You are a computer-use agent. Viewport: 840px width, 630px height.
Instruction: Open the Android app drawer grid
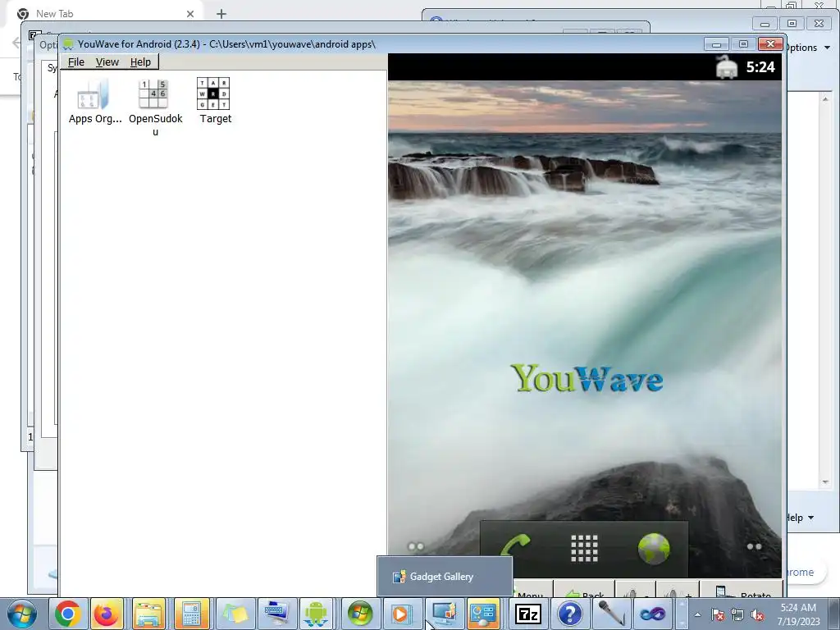pyautogui.click(x=584, y=548)
